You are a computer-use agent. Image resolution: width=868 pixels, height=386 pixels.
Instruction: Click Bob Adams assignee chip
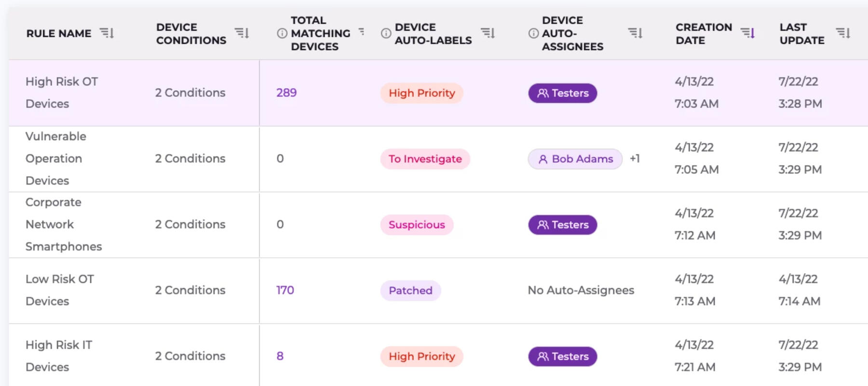(x=575, y=159)
